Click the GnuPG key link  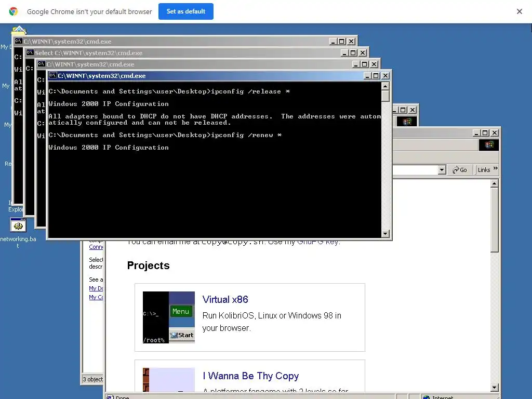tap(317, 242)
